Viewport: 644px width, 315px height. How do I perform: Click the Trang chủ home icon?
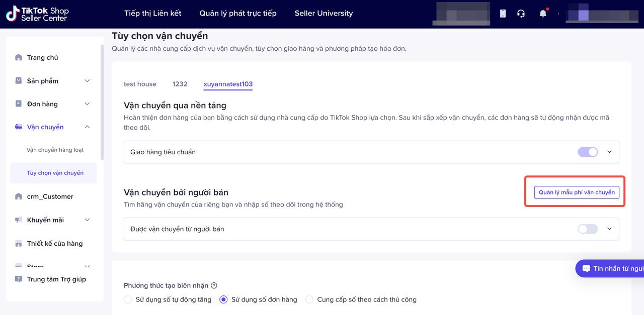19,57
